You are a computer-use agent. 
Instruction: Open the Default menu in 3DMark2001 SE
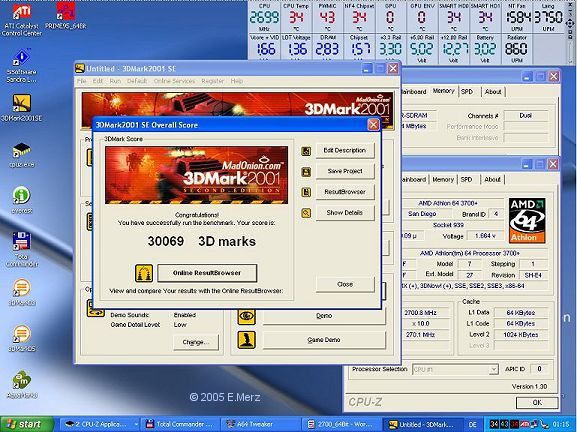pos(137,81)
